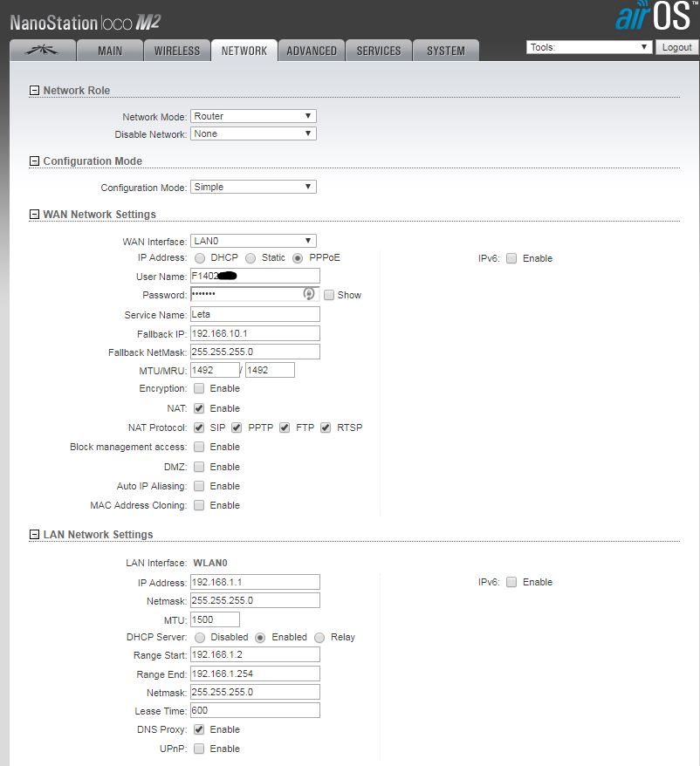Switch to the MAIN tab
Screen dimensions: 700x766
[x=110, y=51]
